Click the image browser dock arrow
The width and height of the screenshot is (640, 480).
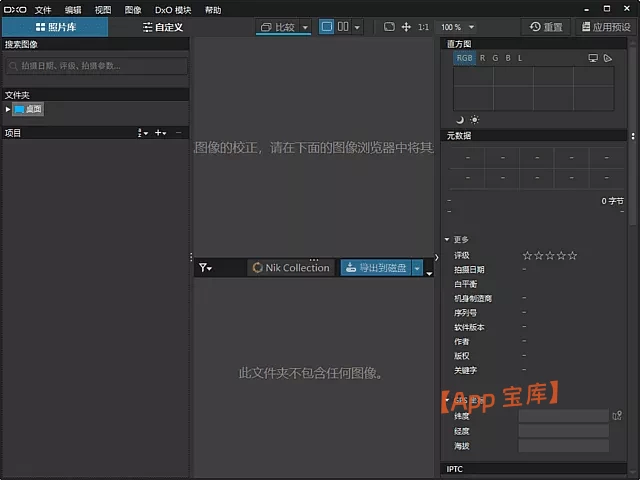pos(429,274)
